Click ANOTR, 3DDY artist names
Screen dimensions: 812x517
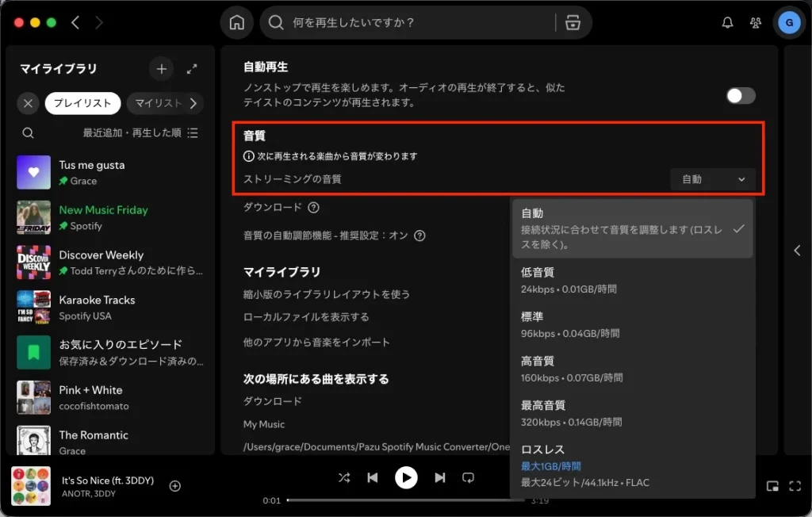click(x=89, y=494)
